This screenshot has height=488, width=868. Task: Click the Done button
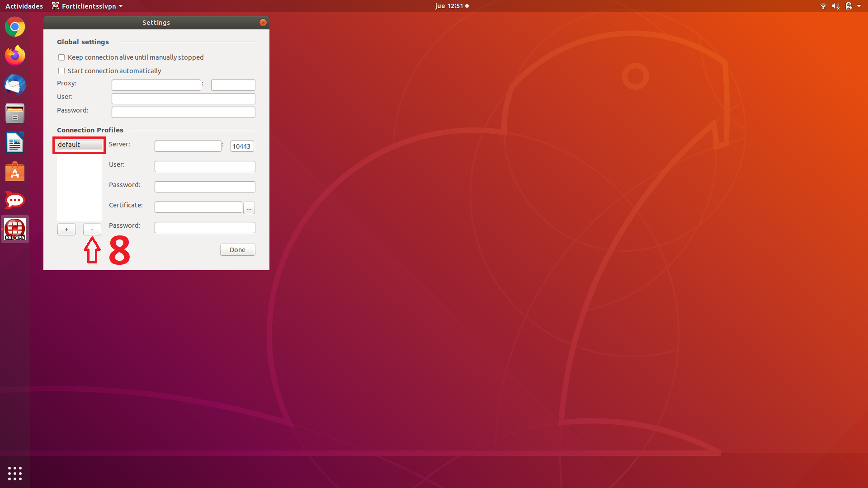[x=237, y=250]
